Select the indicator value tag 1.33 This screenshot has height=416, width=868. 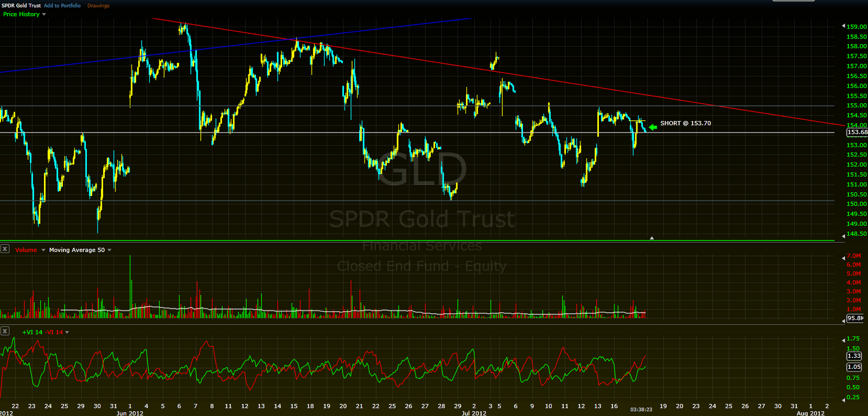point(854,356)
